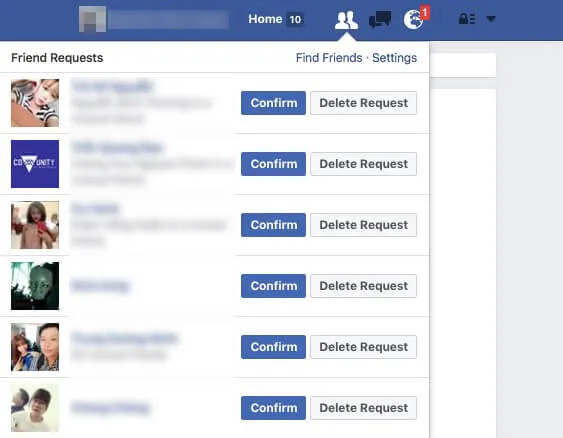Viewport: 563px width, 438px height.
Task: Open the green alien face profile picture
Action: 35,286
